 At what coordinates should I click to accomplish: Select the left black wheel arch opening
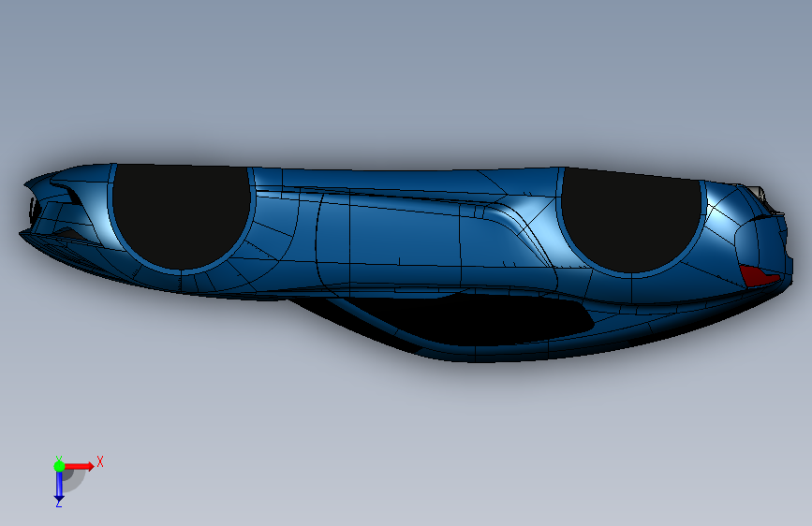[181, 216]
